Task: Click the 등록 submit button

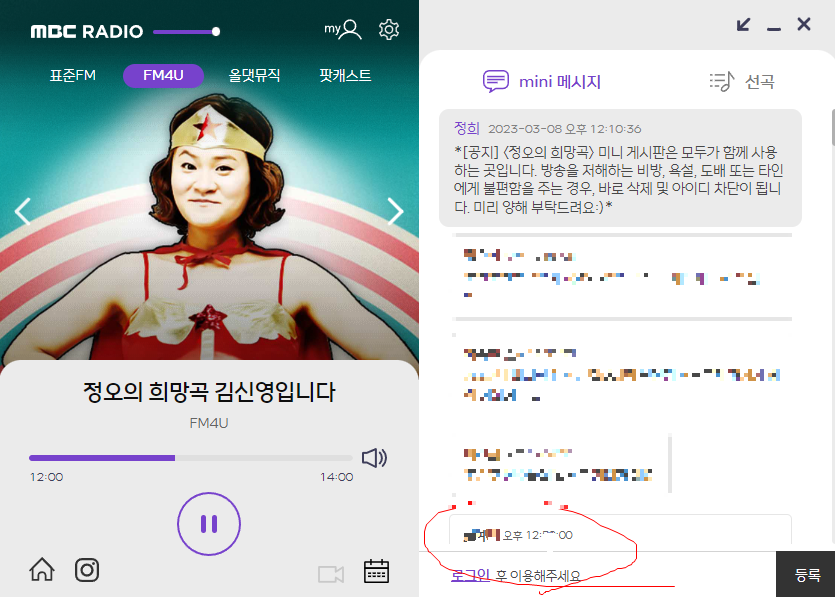Action: pyautogui.click(x=806, y=574)
